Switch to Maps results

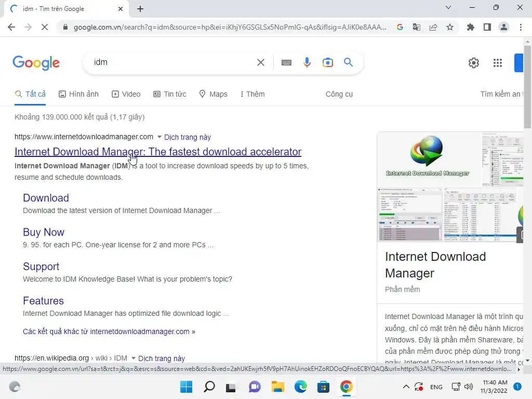point(213,94)
